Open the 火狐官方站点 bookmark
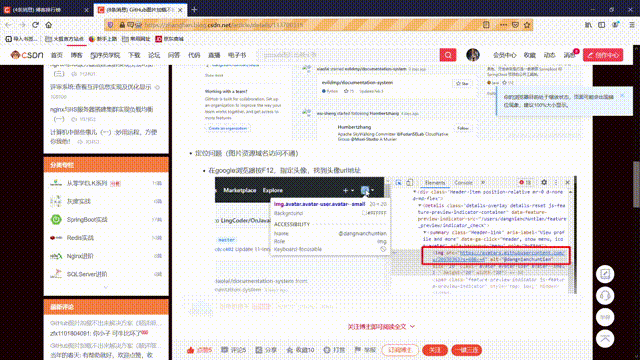 (x=65, y=39)
